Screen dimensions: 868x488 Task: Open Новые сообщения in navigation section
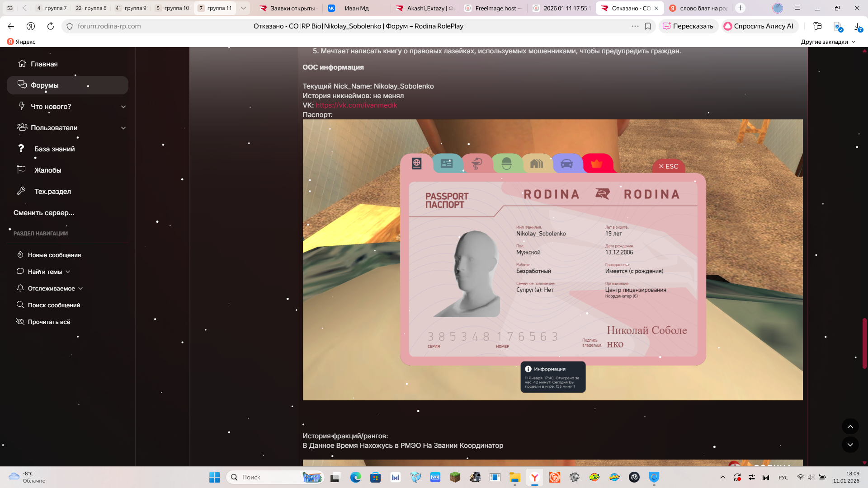point(54,255)
